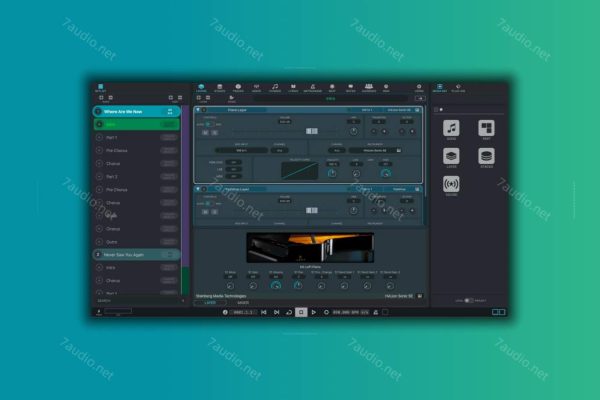Jump to previous part in transport

264,312
